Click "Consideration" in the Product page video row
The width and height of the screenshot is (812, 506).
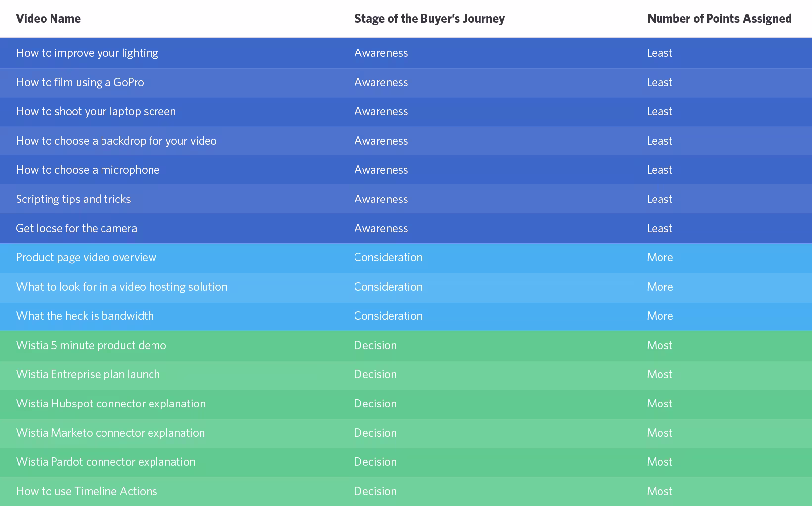click(x=388, y=257)
